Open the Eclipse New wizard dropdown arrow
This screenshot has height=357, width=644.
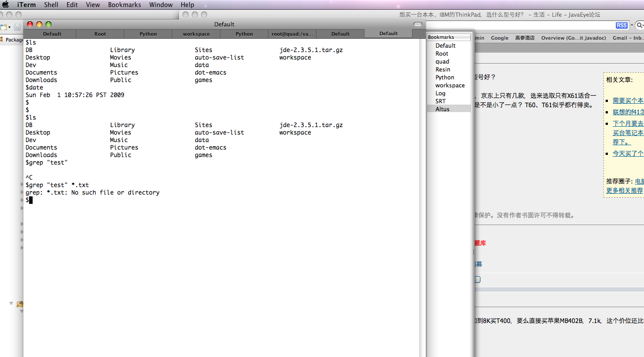(9, 27)
